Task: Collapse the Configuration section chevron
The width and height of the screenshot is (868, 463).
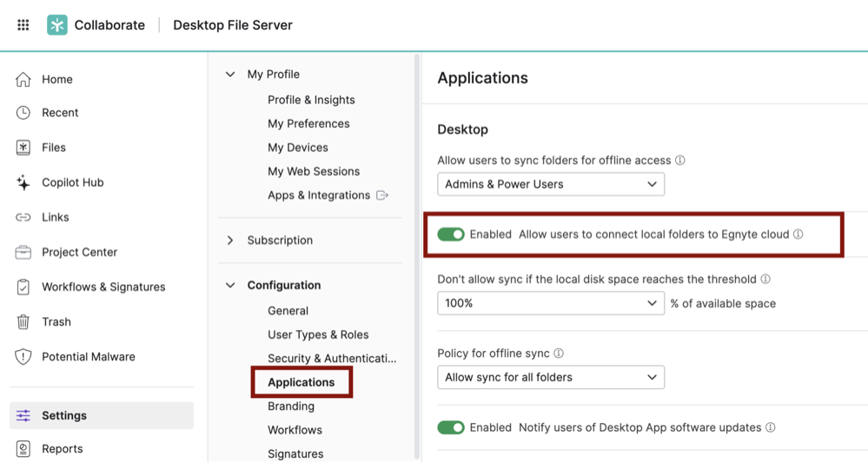Action: click(230, 286)
